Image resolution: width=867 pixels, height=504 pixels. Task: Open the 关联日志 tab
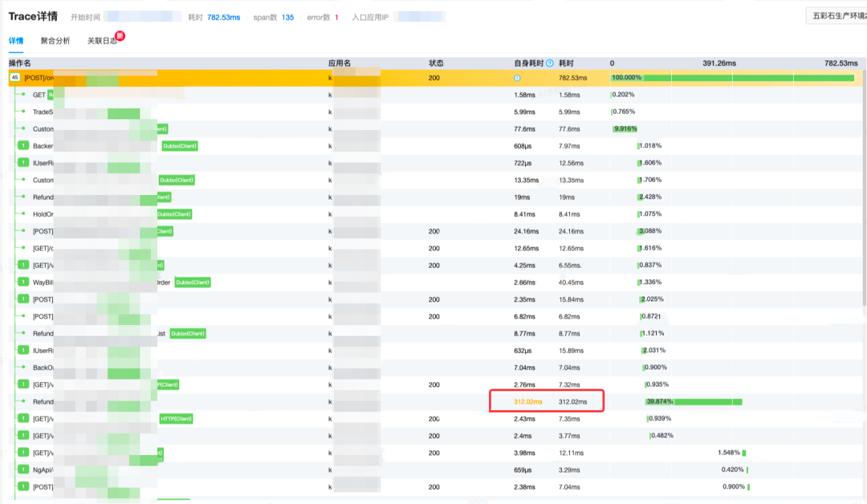pyautogui.click(x=102, y=41)
